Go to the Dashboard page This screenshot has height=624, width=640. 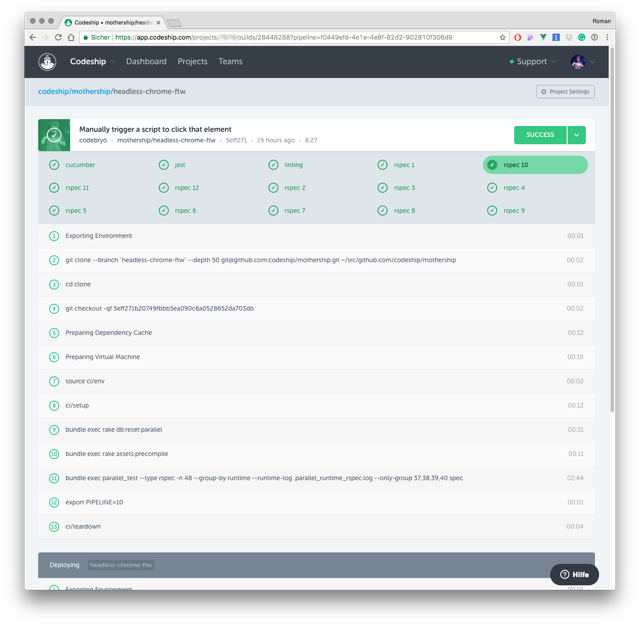pos(146,62)
